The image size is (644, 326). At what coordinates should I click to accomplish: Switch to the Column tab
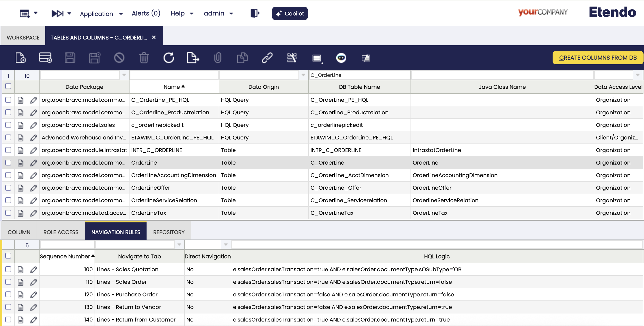19,232
